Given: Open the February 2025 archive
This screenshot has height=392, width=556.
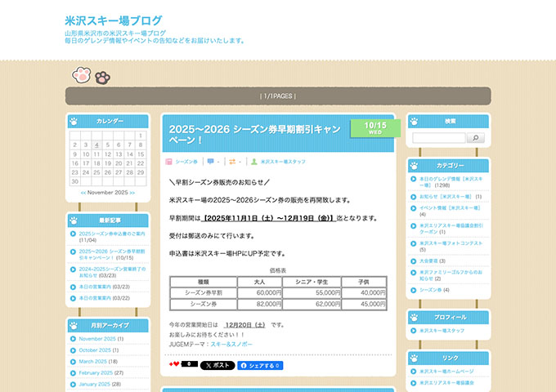Looking at the screenshot, I should tap(96, 373).
